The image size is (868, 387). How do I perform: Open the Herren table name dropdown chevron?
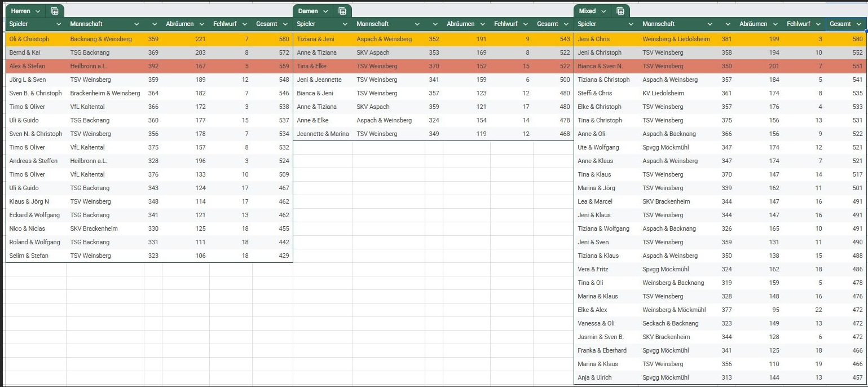click(38, 11)
